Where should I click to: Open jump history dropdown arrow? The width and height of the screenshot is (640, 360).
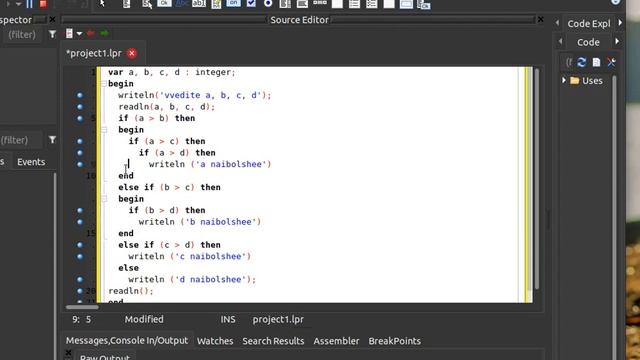click(79, 33)
